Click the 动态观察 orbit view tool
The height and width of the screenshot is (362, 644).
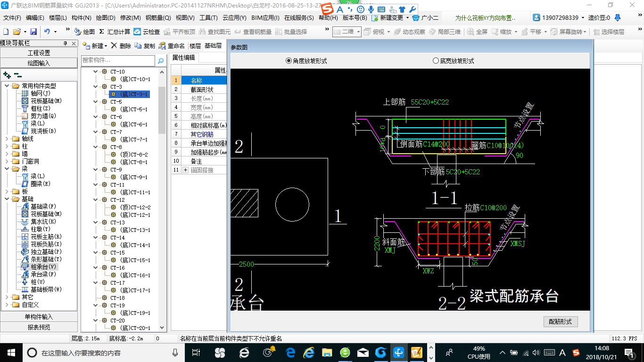[x=409, y=32]
